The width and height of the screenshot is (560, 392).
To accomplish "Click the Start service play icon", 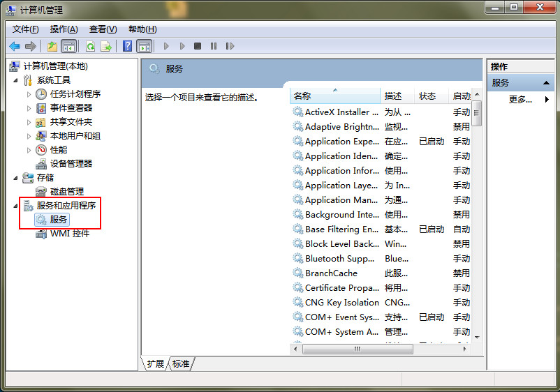I will (x=166, y=46).
